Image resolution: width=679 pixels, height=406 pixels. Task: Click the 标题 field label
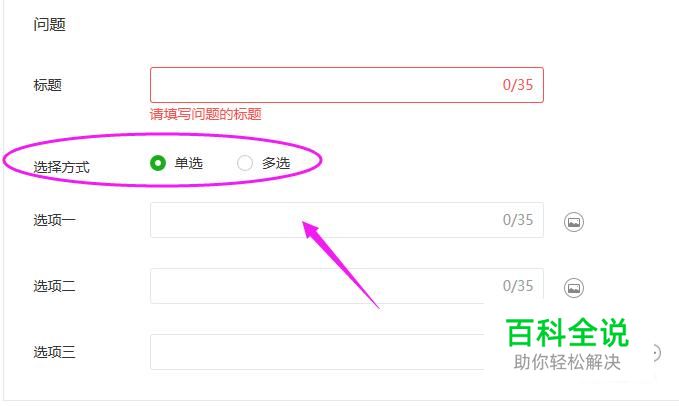[48, 85]
